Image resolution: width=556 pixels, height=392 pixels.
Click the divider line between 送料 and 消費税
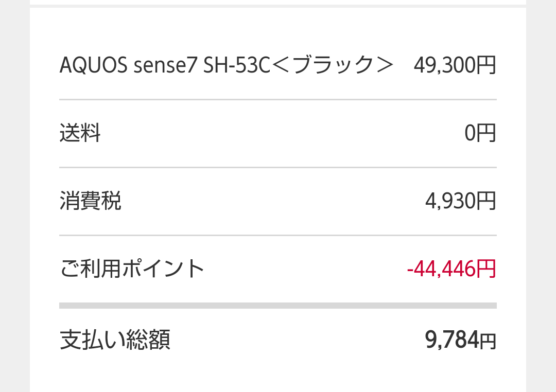[278, 167]
